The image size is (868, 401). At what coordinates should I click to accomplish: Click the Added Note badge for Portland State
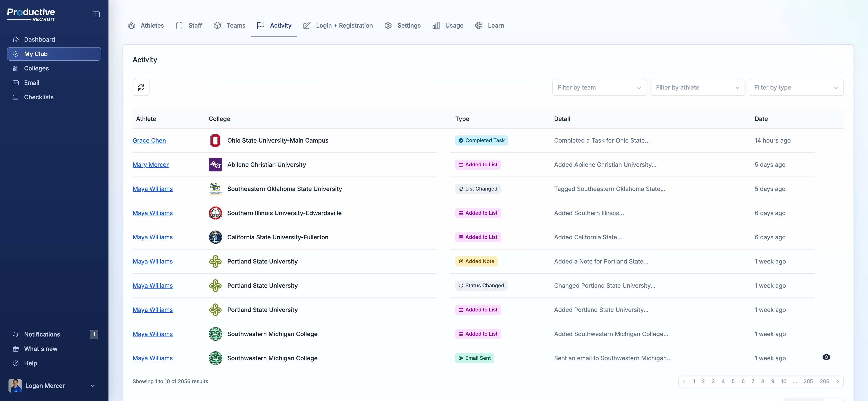pyautogui.click(x=476, y=261)
